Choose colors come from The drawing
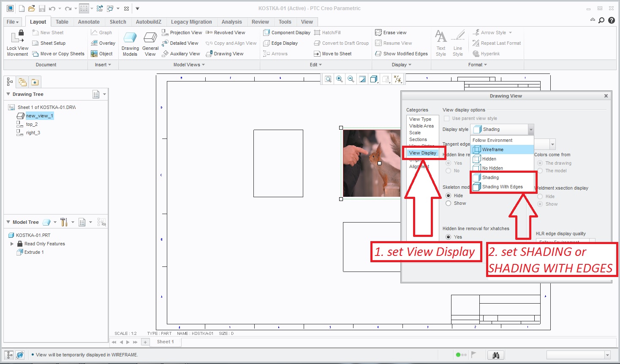Image resolution: width=620 pixels, height=364 pixels. pos(540,163)
